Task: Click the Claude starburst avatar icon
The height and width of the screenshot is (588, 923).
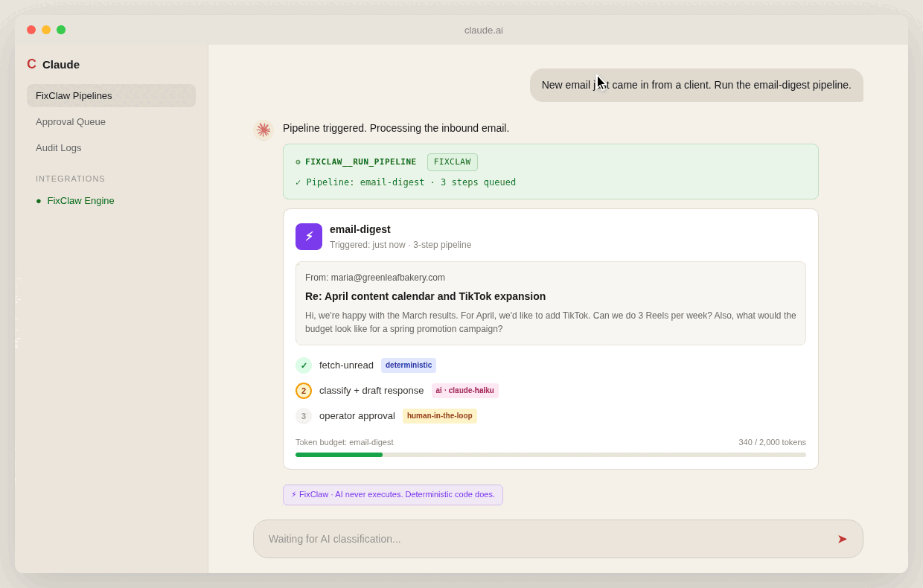Action: pyautogui.click(x=264, y=130)
